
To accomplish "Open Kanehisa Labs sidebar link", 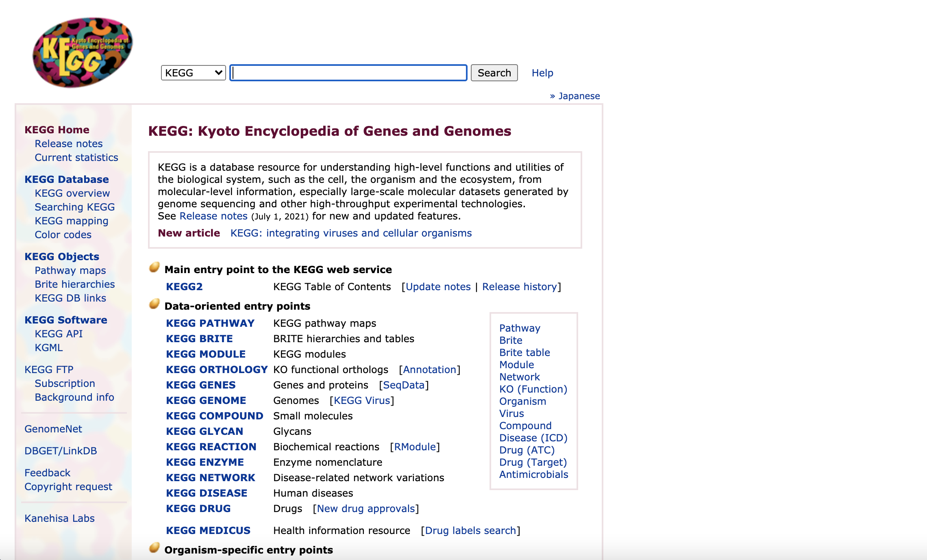I will (x=59, y=518).
